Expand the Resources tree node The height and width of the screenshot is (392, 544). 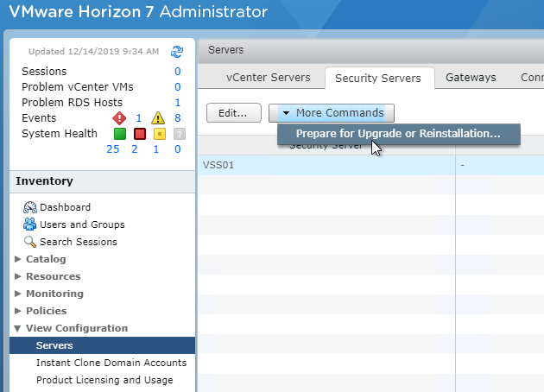point(17,276)
